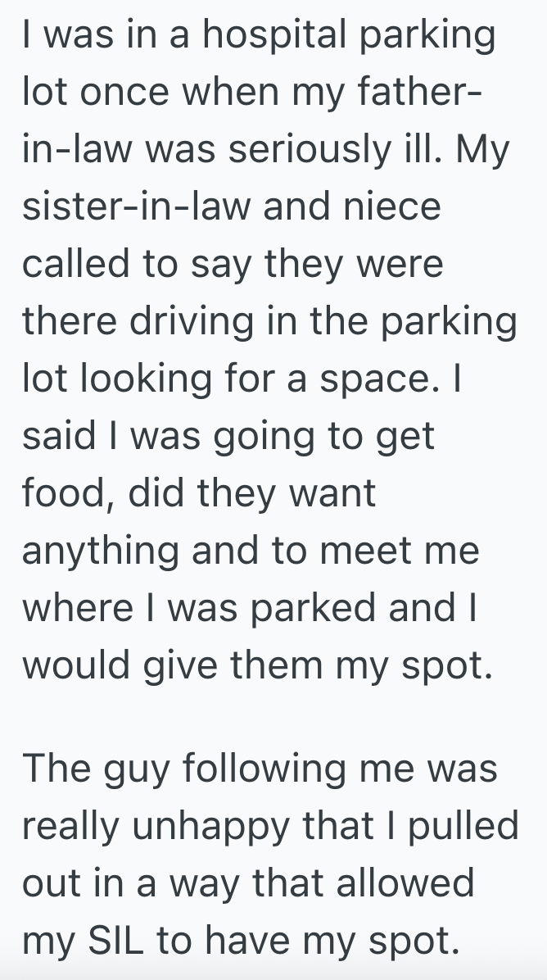Screen dimensions: 547x980
Task: Click the word "pulled"
Action: tap(466, 827)
